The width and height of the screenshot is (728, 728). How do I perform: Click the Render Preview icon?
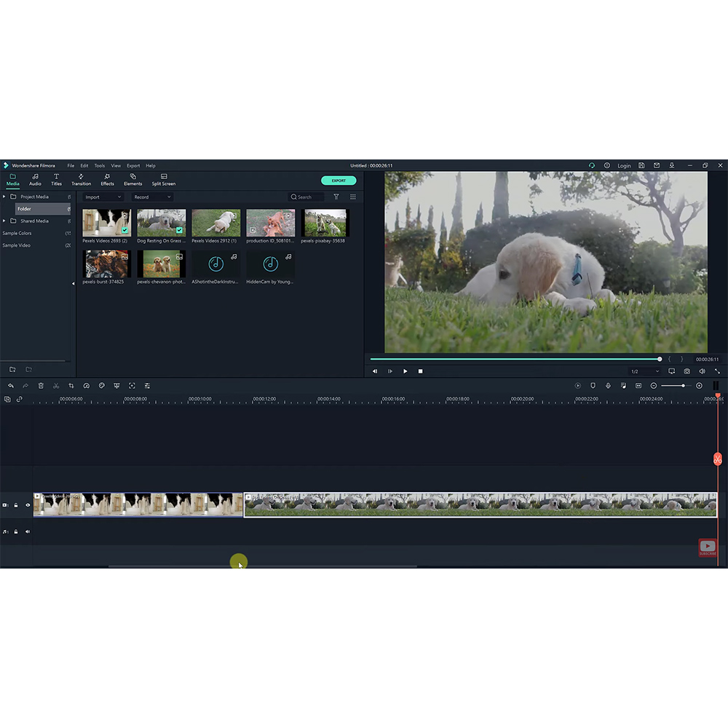[x=577, y=386]
